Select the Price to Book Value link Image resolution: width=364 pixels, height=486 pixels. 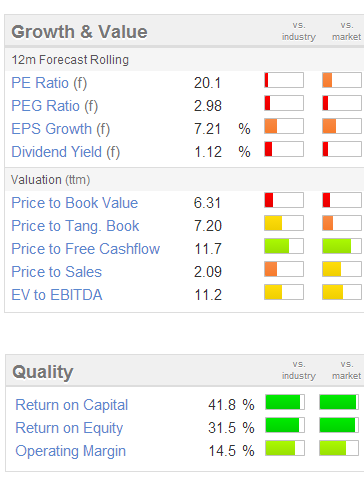coord(75,203)
